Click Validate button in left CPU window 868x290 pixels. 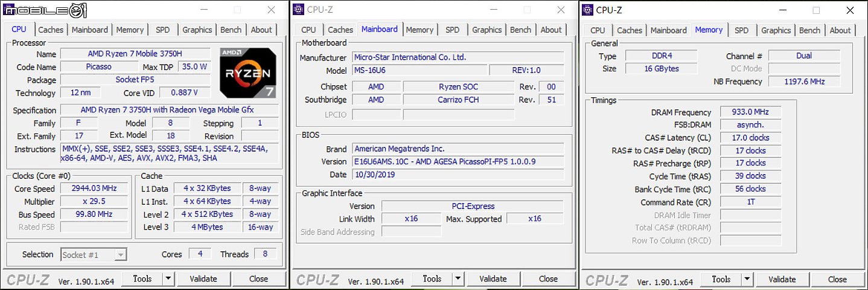point(203,279)
